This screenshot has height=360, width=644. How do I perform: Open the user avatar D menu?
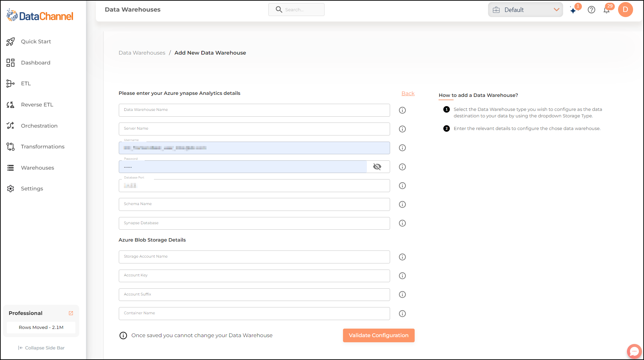(626, 10)
